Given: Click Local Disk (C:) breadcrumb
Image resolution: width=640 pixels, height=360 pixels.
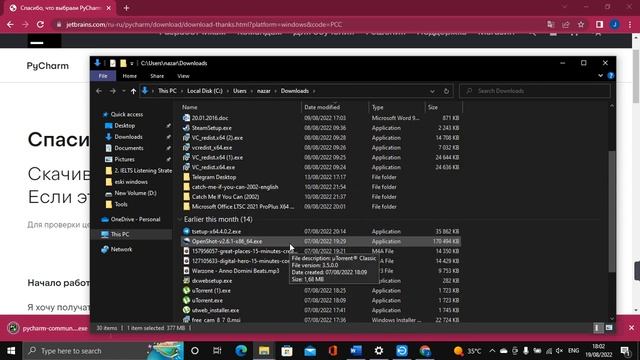Looking at the screenshot, I should click(205, 91).
